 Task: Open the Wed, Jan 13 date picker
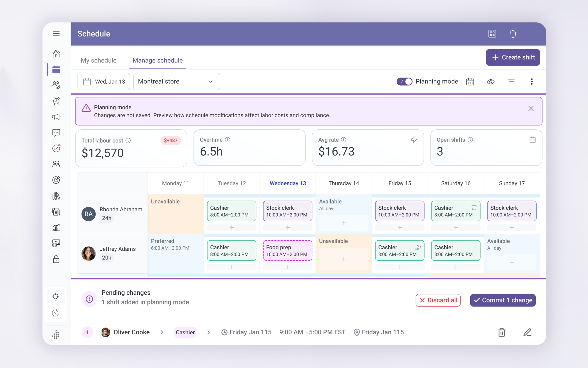coord(104,82)
